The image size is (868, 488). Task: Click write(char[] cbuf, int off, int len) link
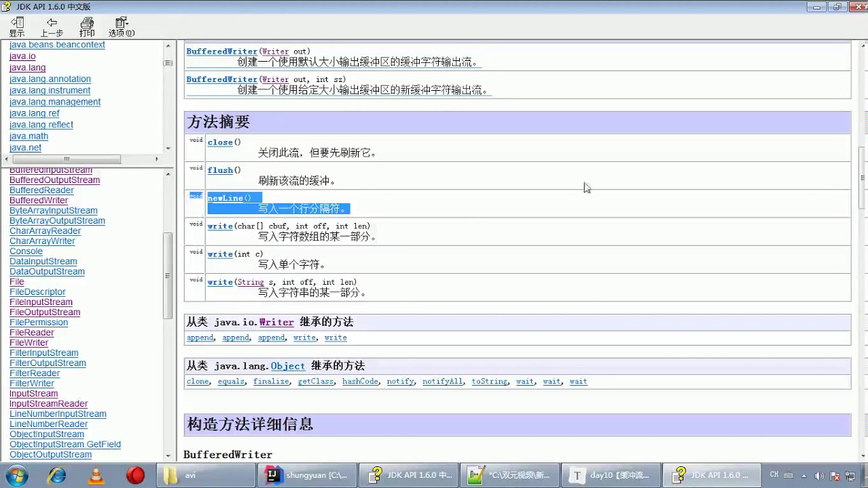click(220, 226)
